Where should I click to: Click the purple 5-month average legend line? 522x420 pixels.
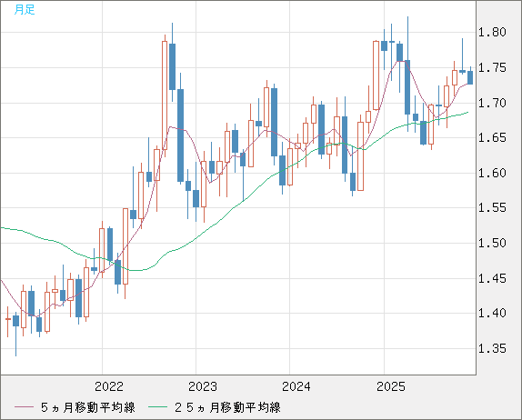24,407
